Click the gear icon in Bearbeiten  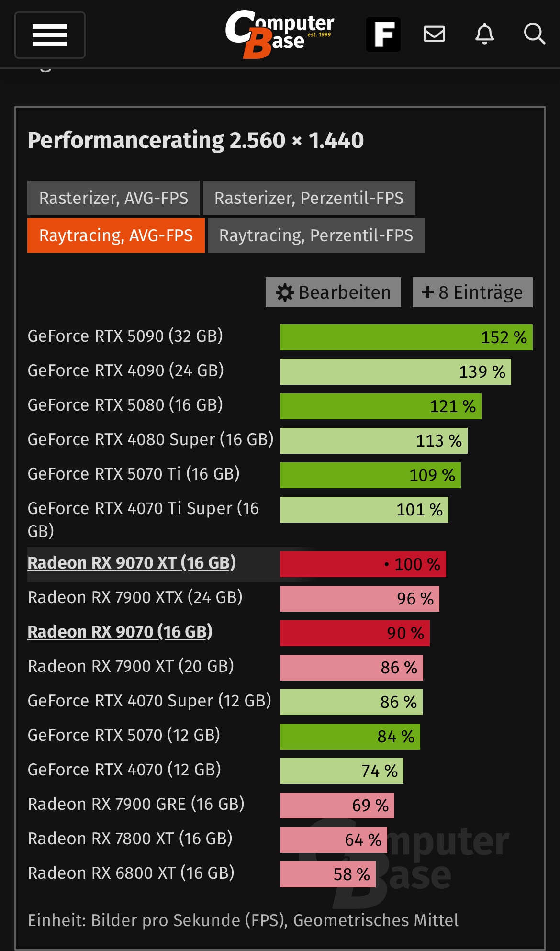click(x=285, y=292)
